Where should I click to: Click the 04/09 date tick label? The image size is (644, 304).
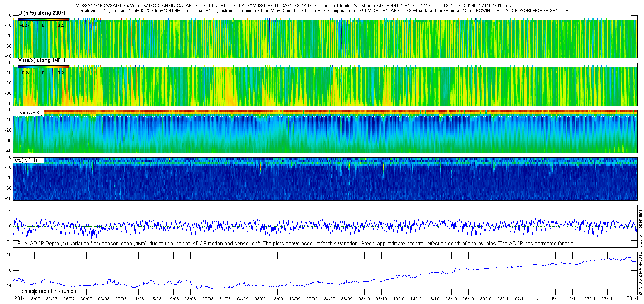[243, 299]
